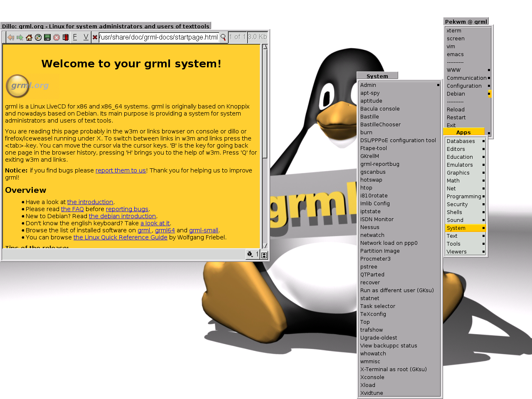Launch QTParted from the System menu

pos(399,275)
